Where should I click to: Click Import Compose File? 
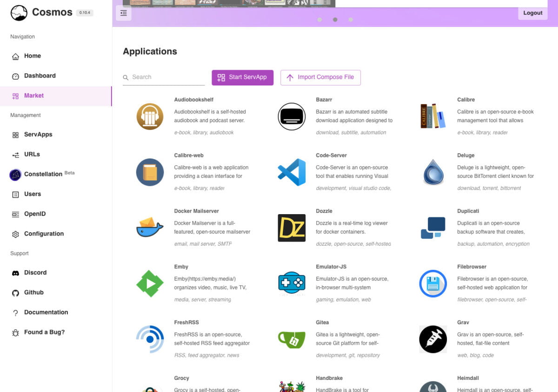pos(320,77)
